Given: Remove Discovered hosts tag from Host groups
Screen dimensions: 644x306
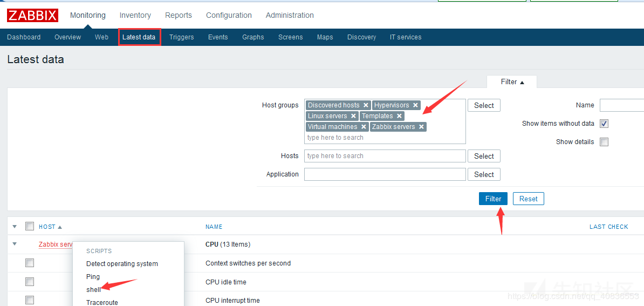Looking at the screenshot, I should click(366, 105).
